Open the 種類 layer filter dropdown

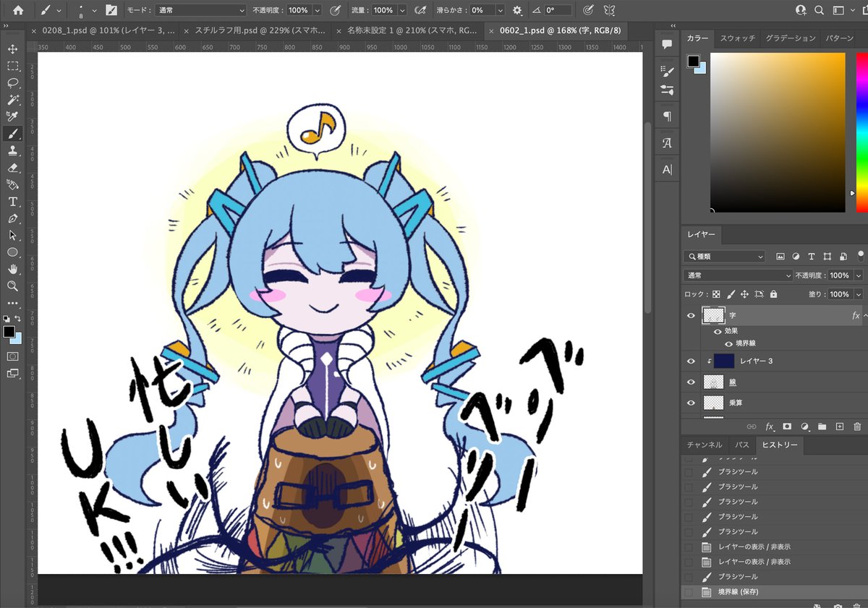pyautogui.click(x=724, y=256)
